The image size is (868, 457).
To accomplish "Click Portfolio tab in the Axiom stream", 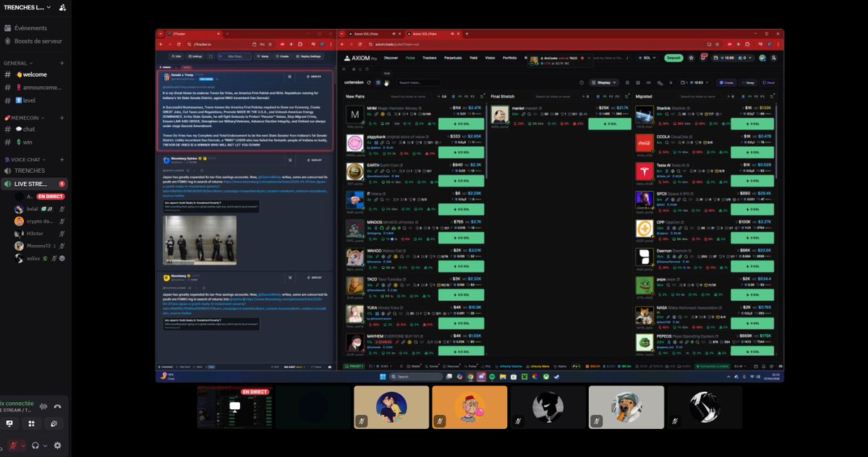I will [511, 57].
